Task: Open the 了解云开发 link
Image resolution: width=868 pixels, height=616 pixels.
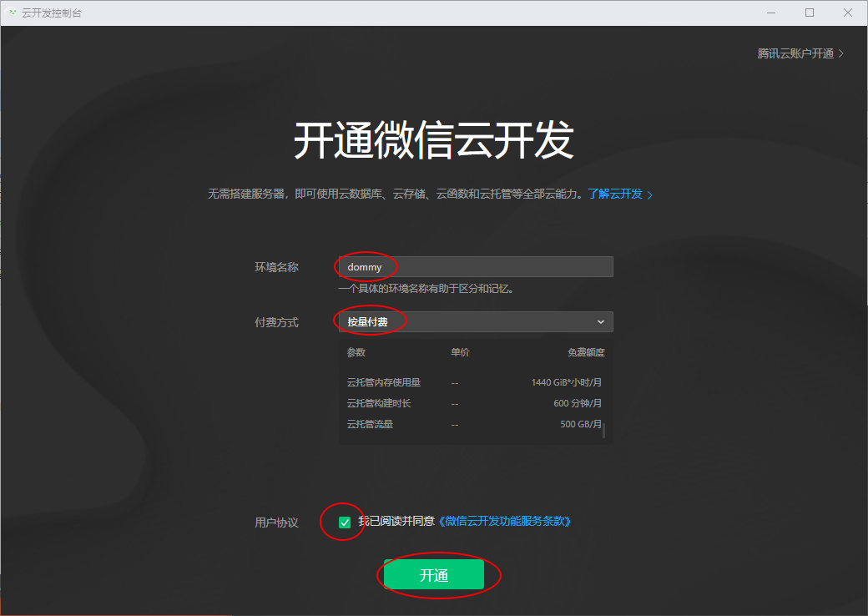Action: point(620,194)
